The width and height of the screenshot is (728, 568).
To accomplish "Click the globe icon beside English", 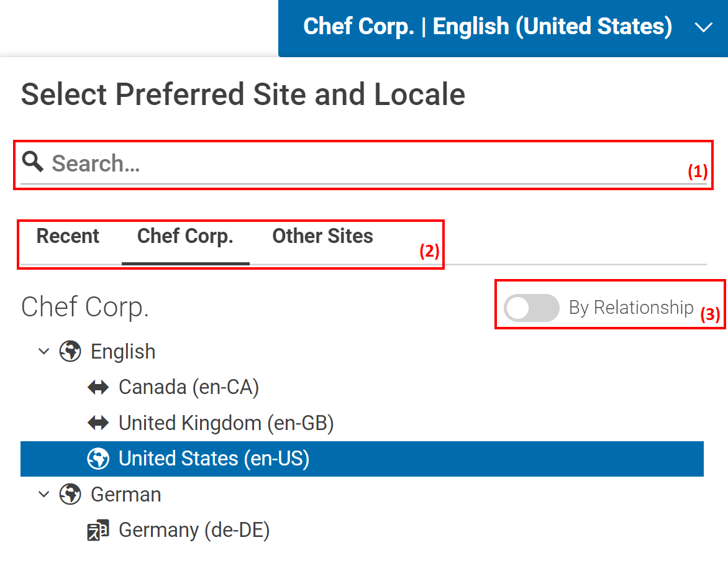I will (x=70, y=352).
